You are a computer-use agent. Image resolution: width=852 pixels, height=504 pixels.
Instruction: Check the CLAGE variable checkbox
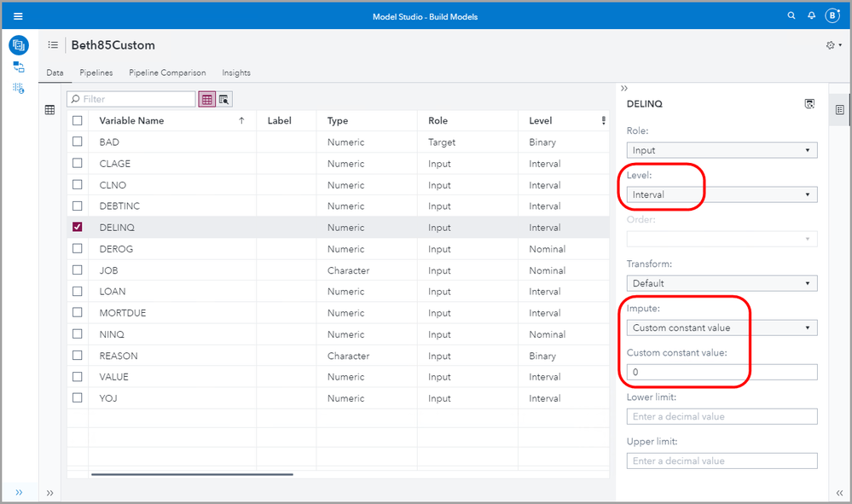pyautogui.click(x=77, y=163)
